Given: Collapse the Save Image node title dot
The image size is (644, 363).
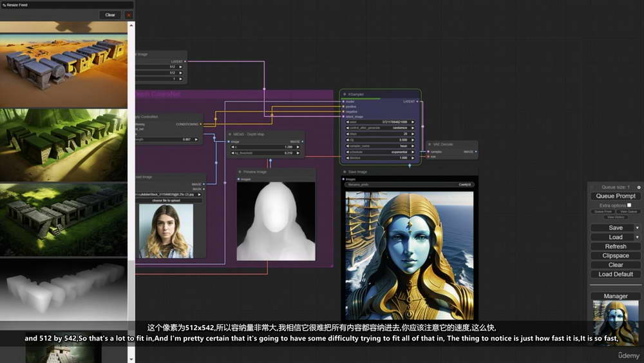Looking at the screenshot, I should coord(345,172).
